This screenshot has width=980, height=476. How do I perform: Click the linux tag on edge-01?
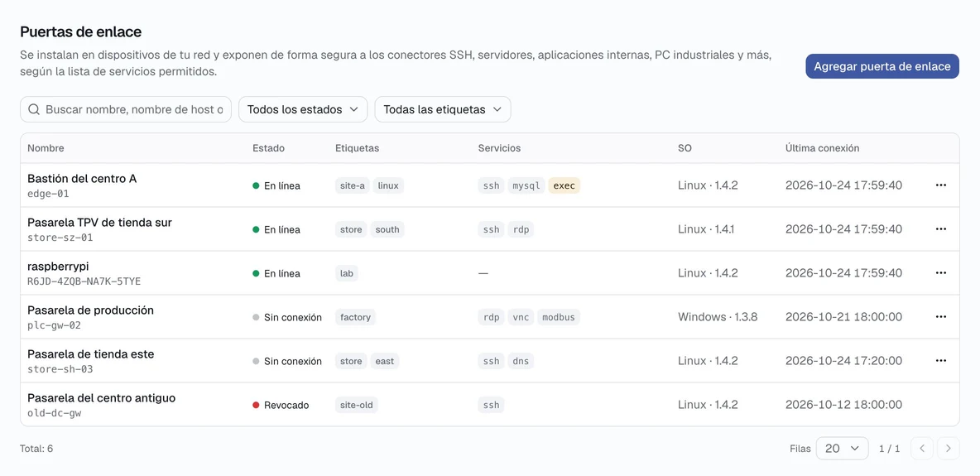pyautogui.click(x=388, y=185)
